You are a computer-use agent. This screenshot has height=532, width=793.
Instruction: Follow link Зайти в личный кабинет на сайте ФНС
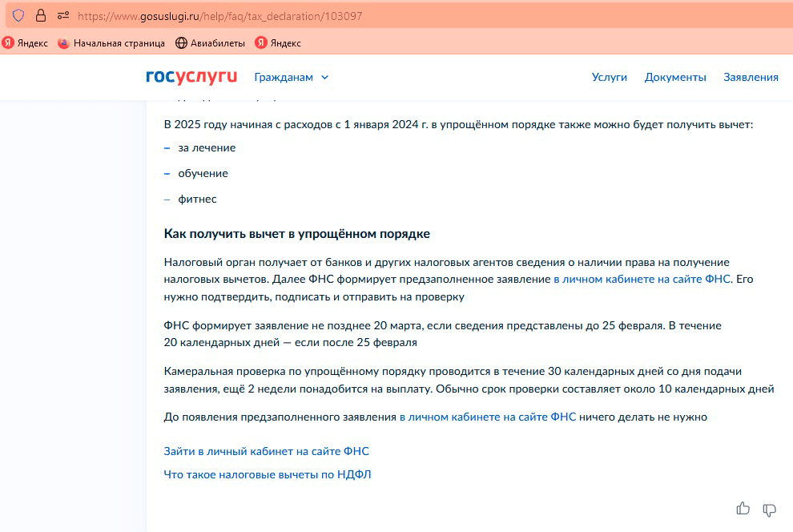point(266,451)
